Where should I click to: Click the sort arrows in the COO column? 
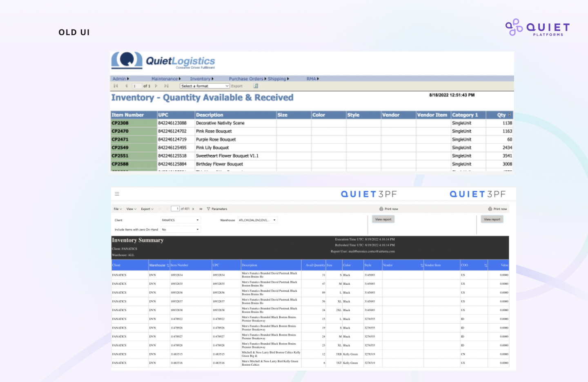click(x=486, y=265)
